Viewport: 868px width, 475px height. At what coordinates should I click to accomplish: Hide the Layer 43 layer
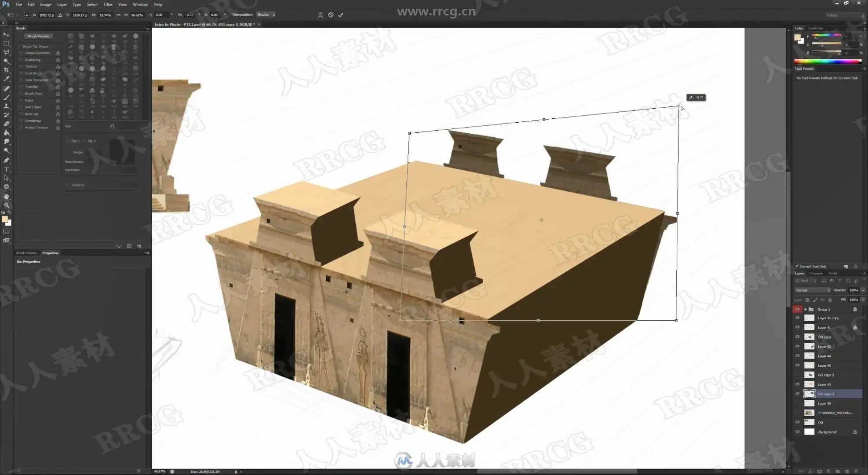pos(797,384)
